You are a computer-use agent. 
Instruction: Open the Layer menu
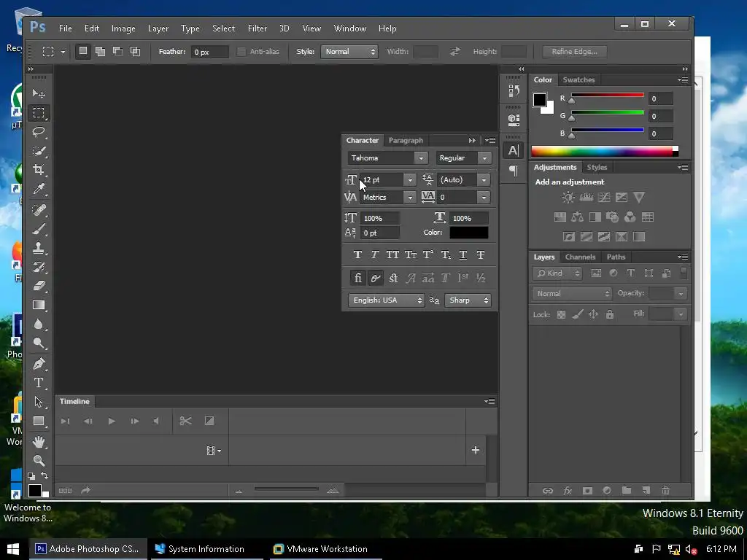tap(158, 28)
